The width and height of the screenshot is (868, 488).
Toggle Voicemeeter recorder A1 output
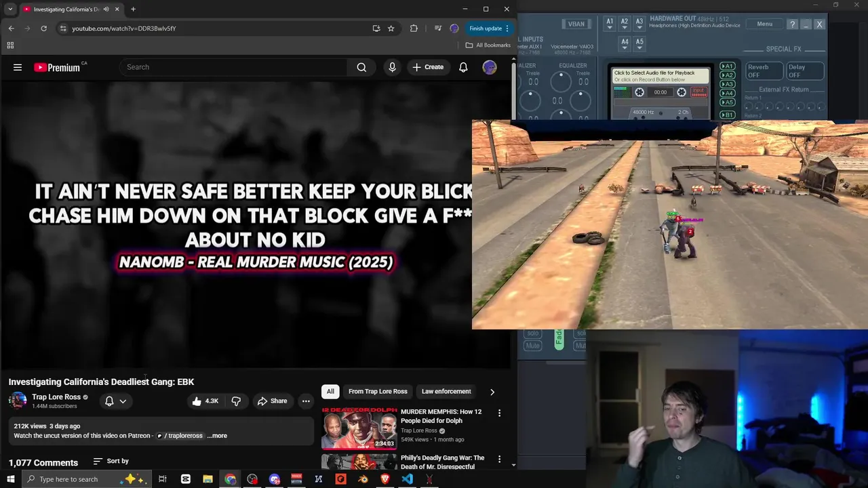click(727, 66)
